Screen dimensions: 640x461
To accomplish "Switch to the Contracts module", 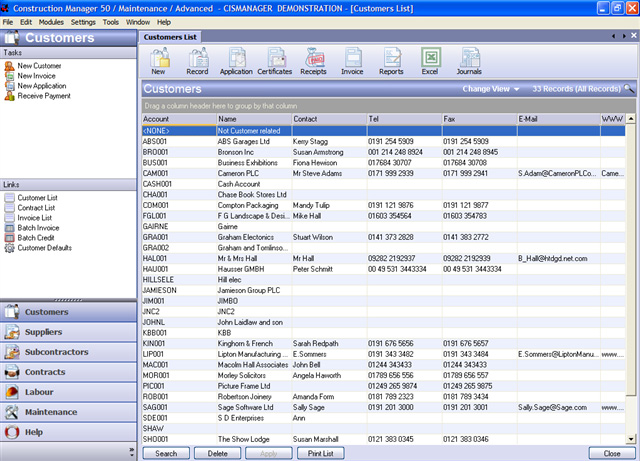I will point(68,372).
